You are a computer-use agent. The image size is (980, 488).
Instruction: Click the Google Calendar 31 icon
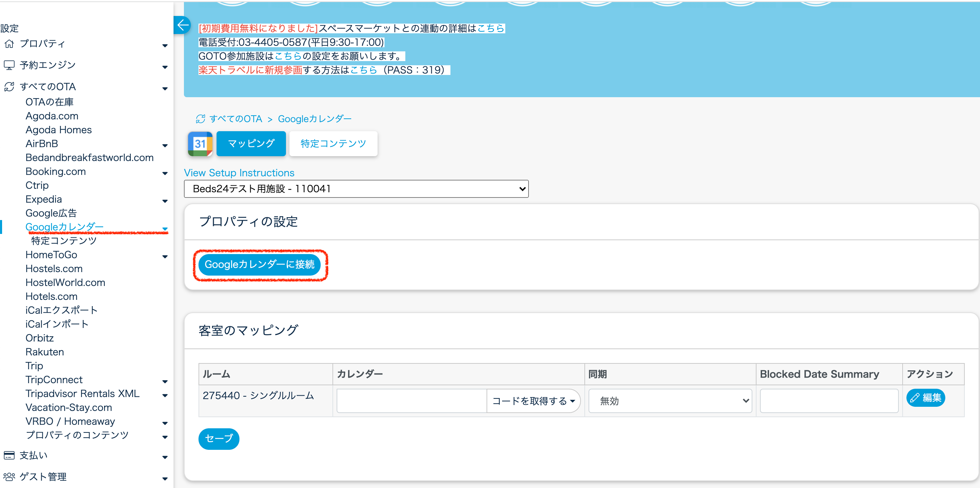tap(200, 144)
